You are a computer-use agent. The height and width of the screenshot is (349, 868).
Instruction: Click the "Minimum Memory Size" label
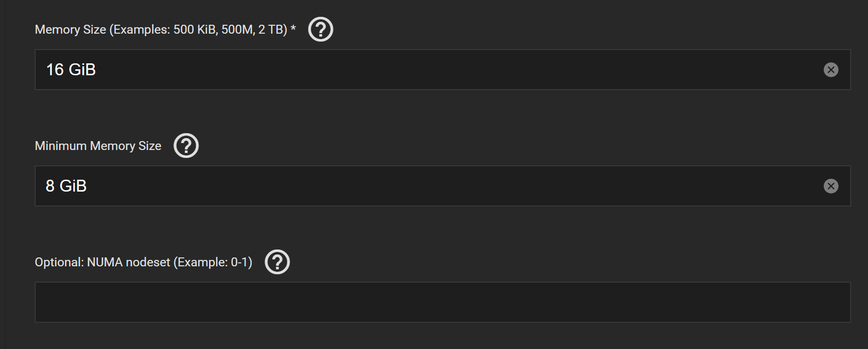[x=98, y=146]
